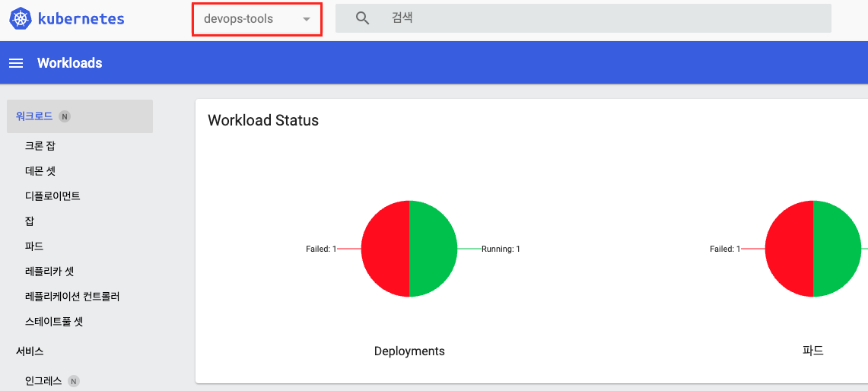Viewport: 868px width, 391px height.
Task: Click the 파드 chart caption
Action: [813, 351]
